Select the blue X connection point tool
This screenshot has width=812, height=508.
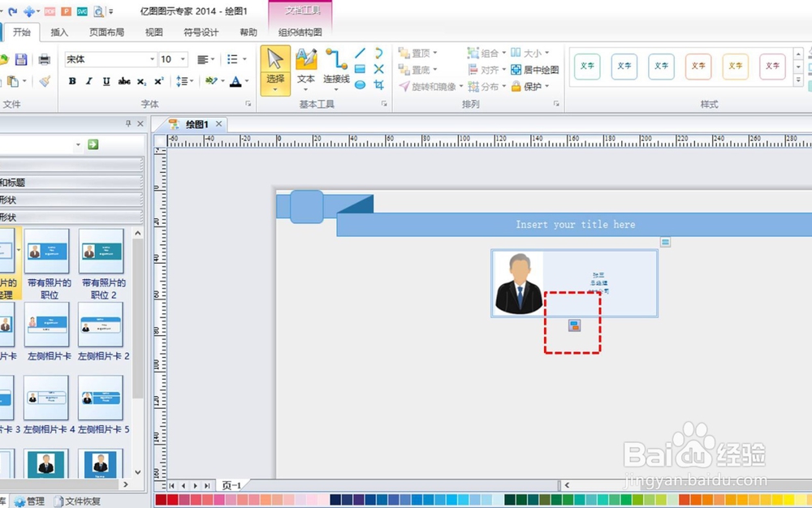coord(379,69)
